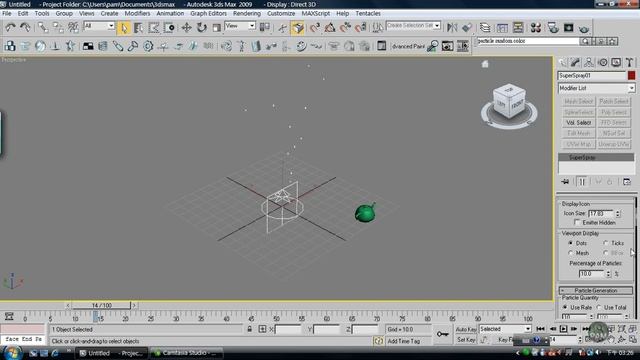This screenshot has width=640, height=360.
Task: Open the File menu
Action: (7, 13)
